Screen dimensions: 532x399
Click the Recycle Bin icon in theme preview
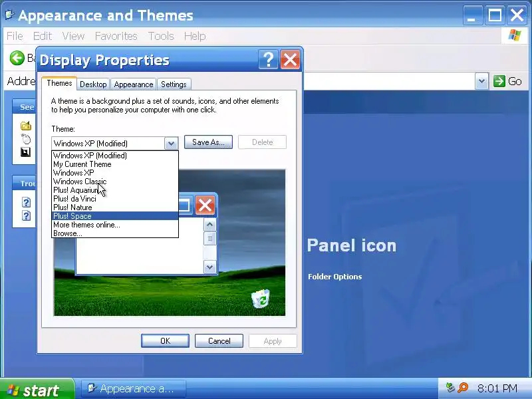261,299
